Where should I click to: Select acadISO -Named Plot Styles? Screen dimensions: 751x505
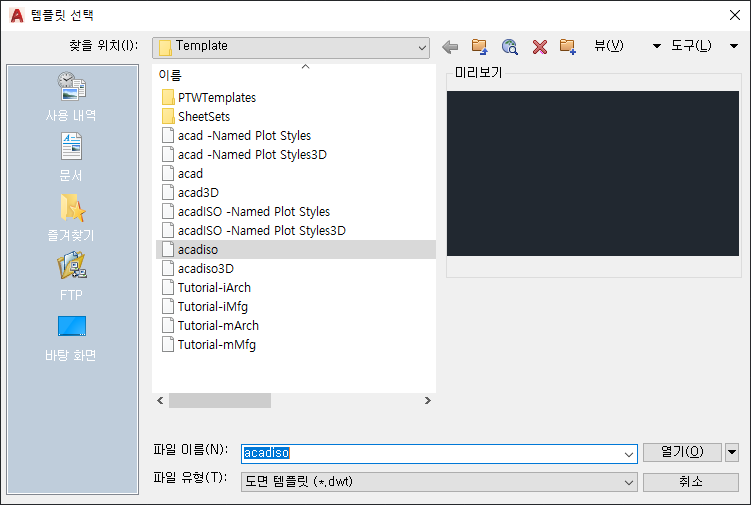click(x=254, y=212)
